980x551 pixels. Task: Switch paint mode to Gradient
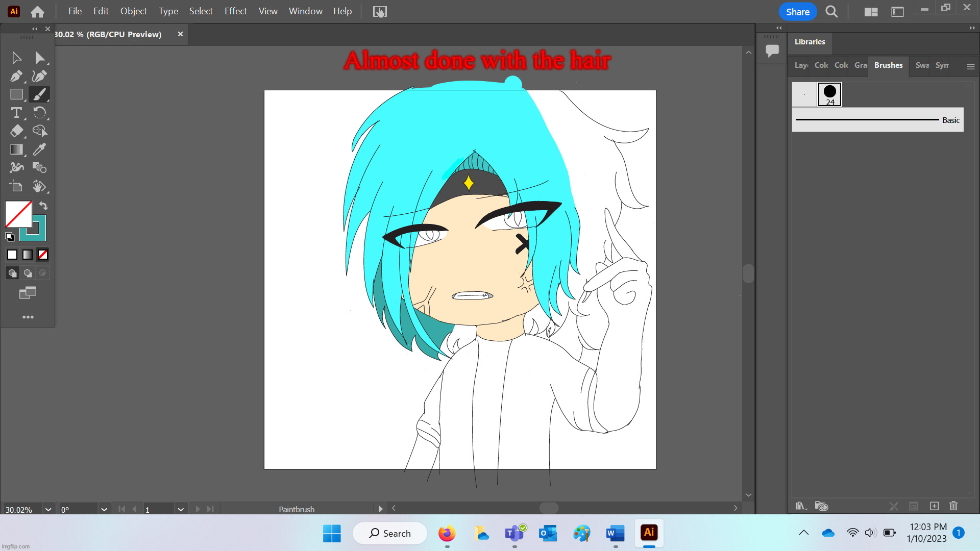click(x=28, y=255)
